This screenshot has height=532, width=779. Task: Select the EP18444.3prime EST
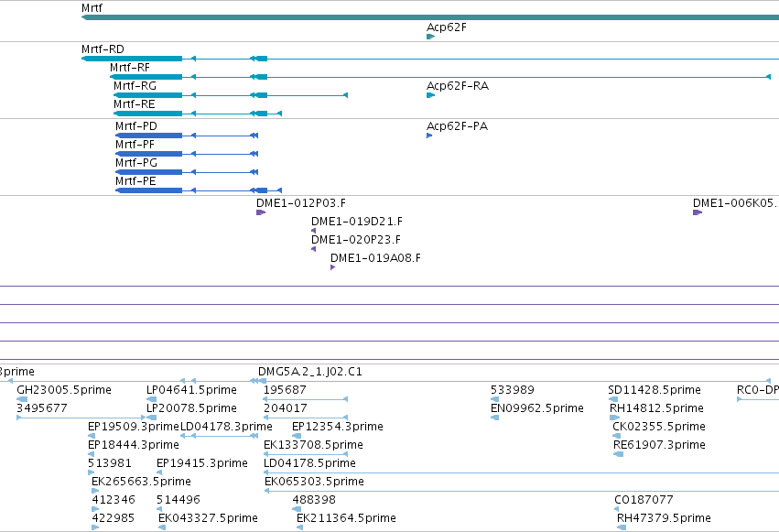pyautogui.click(x=91, y=454)
